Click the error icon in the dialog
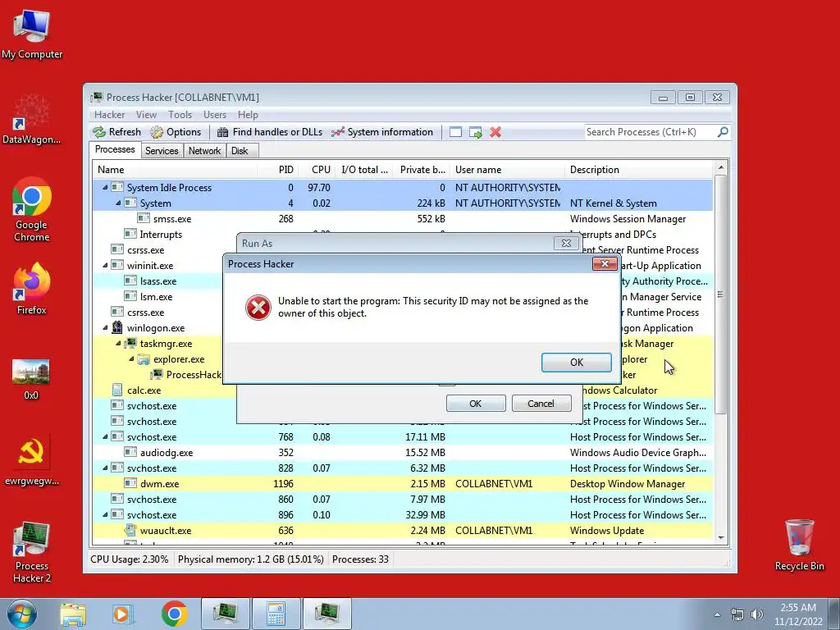Viewport: 840px width, 630px height. (258, 308)
